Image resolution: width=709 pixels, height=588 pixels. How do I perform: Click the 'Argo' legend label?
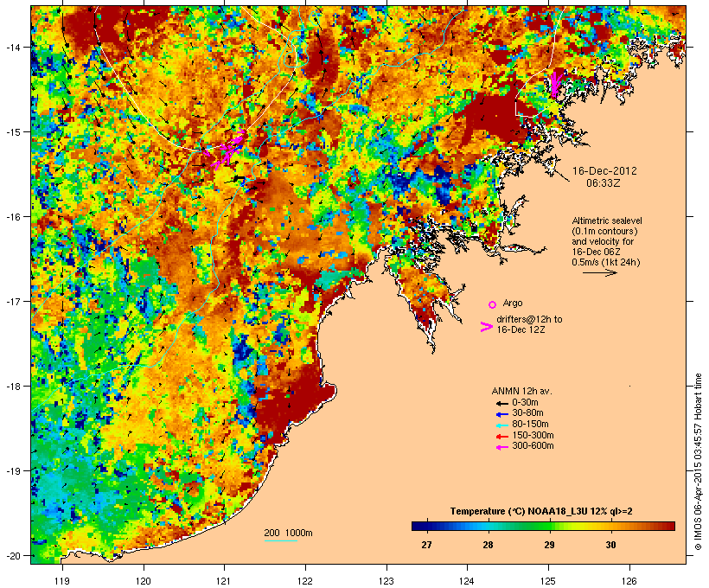coord(513,303)
